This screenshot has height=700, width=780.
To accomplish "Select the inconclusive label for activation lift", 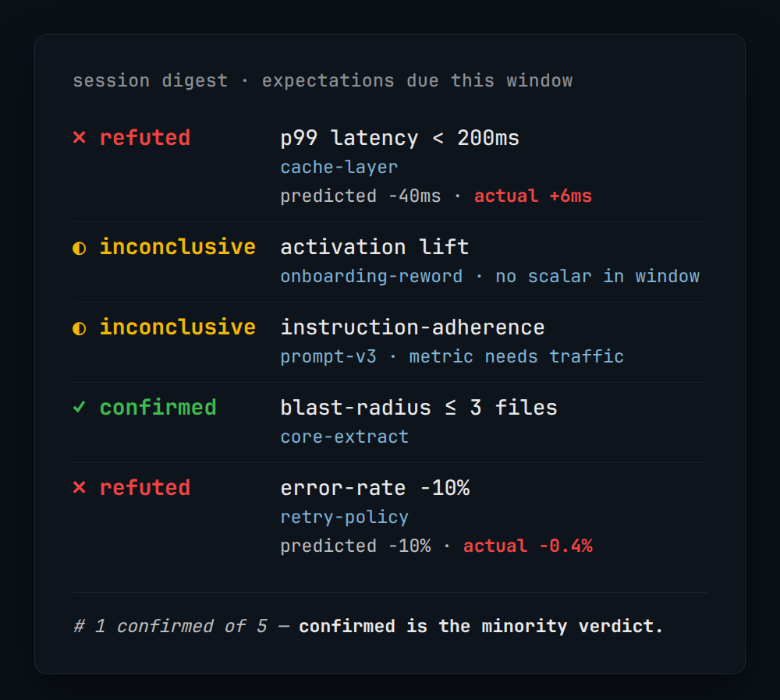I will (x=178, y=247).
